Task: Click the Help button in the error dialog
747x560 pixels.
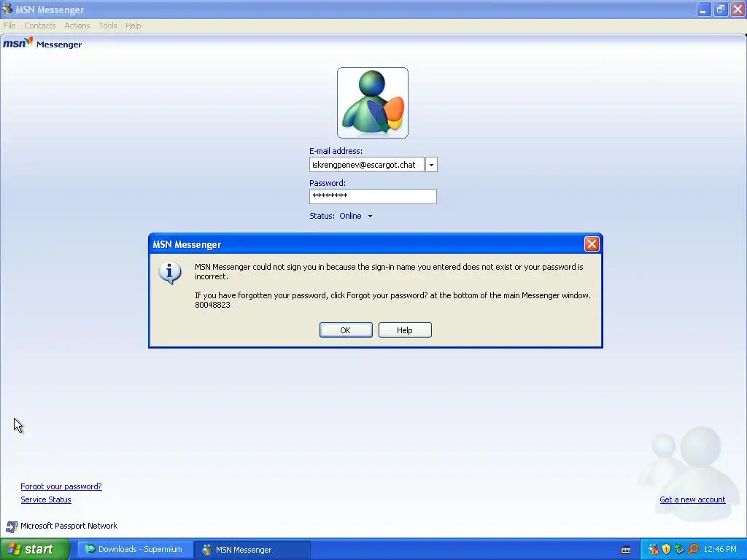Action: [405, 330]
